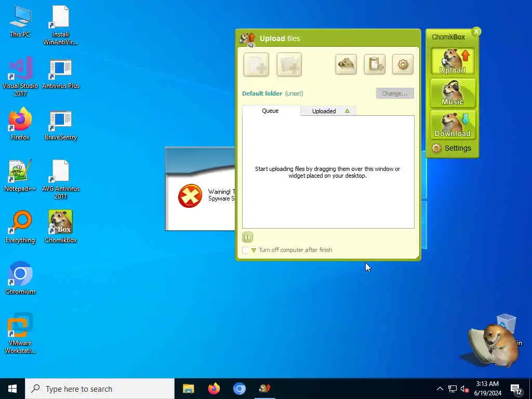Image resolution: width=532 pixels, height=399 pixels.
Task: Select the Install WinAntiVir... desktop shortcut
Action: pos(60,25)
